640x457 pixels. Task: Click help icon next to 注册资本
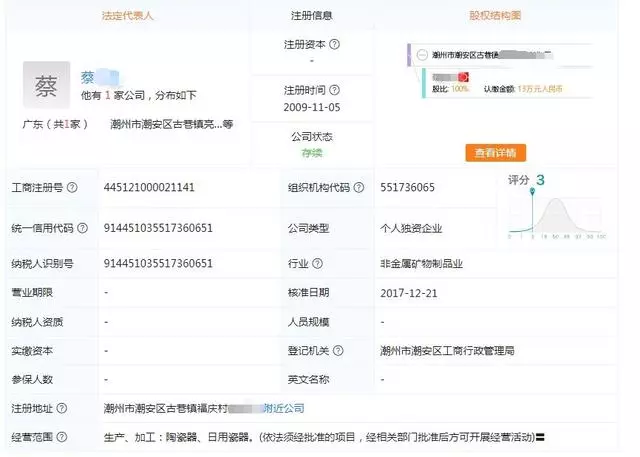click(334, 44)
